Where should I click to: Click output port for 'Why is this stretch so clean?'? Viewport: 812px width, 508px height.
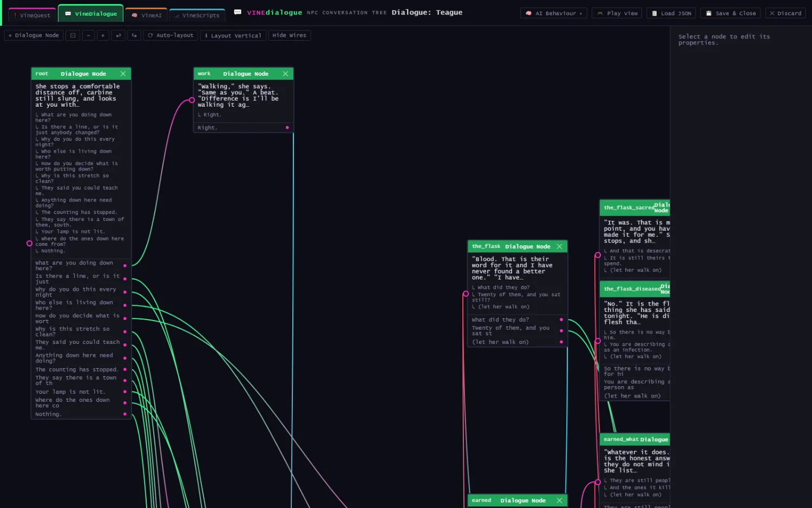[125, 331]
